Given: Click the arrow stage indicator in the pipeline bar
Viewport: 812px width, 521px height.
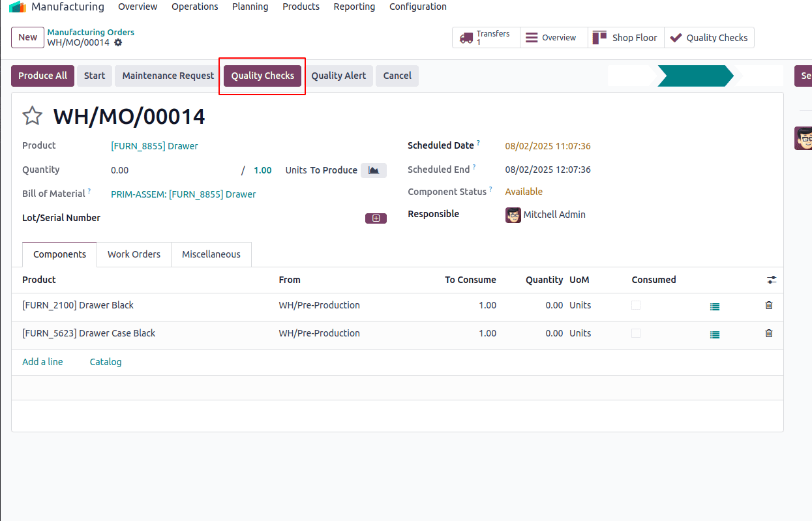Looking at the screenshot, I should pos(696,76).
